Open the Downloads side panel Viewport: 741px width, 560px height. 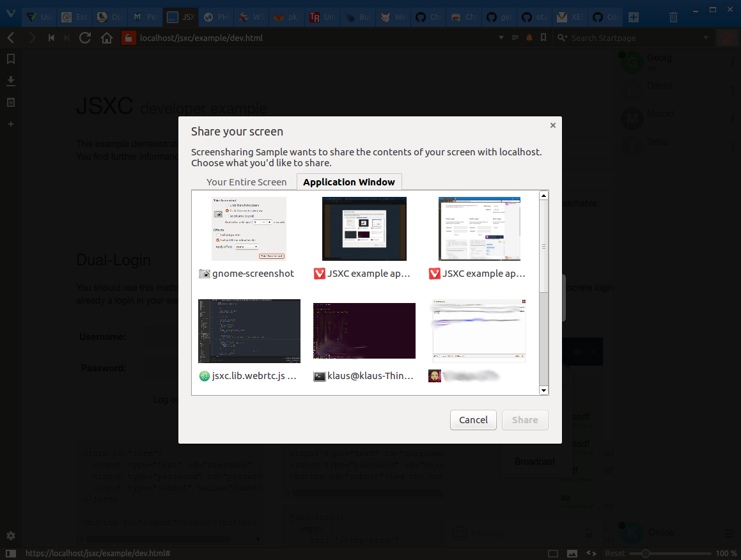click(10, 81)
